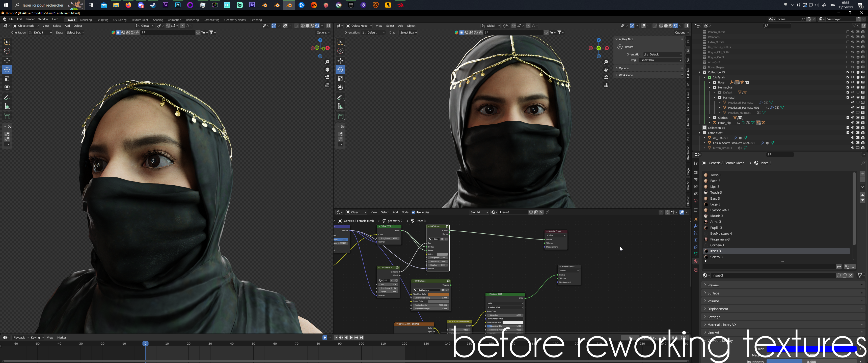The image size is (868, 363).
Task: Toggle the snapping magnet in left viewport header
Action: pos(168,26)
